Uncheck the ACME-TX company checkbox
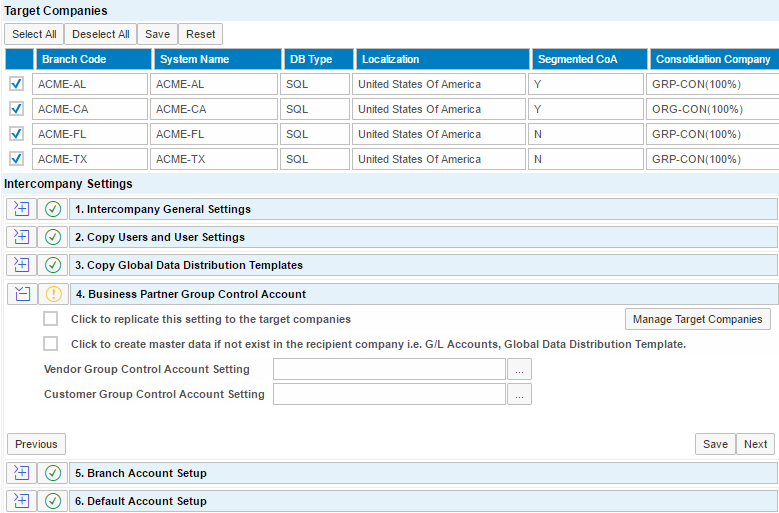 (x=16, y=158)
